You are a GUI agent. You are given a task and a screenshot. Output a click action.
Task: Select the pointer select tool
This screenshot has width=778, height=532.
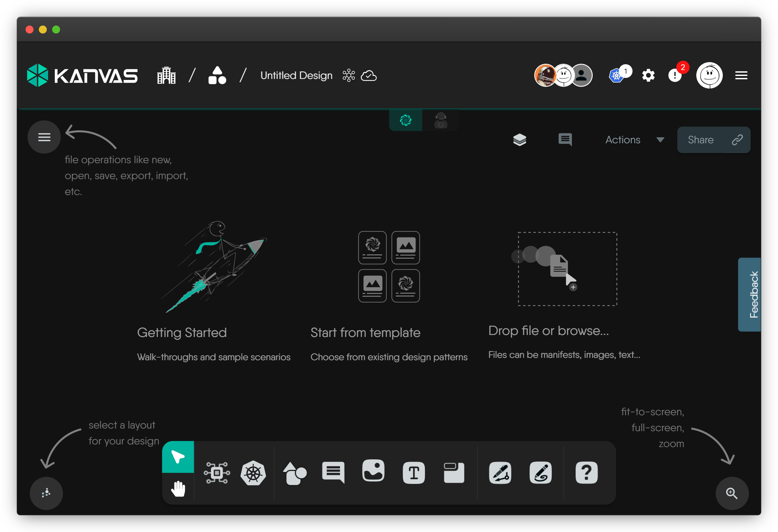(x=178, y=457)
